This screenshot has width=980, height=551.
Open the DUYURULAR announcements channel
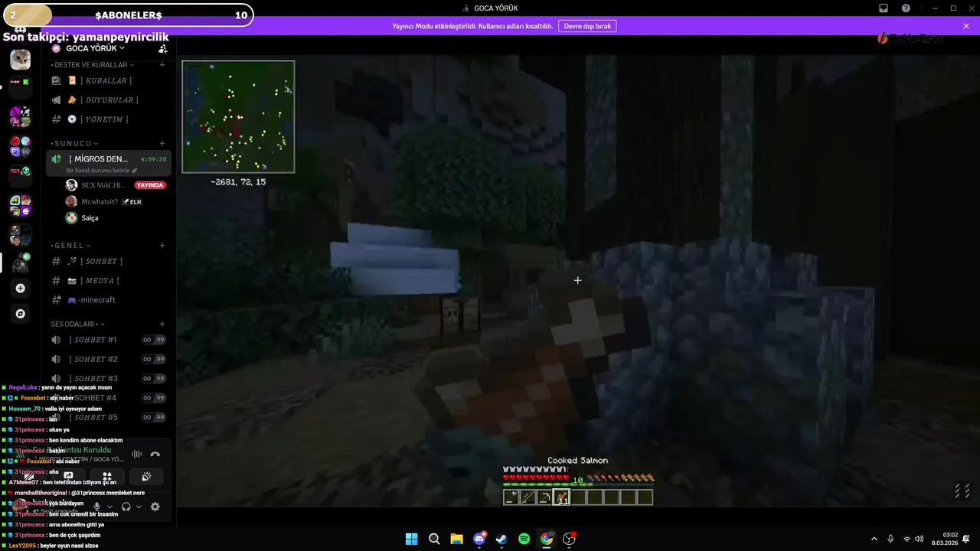[109, 99]
